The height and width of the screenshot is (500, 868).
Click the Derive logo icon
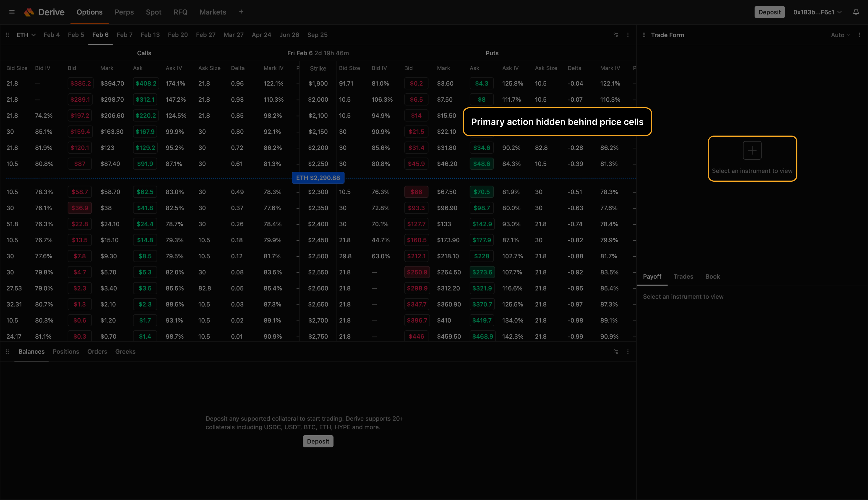(x=29, y=12)
